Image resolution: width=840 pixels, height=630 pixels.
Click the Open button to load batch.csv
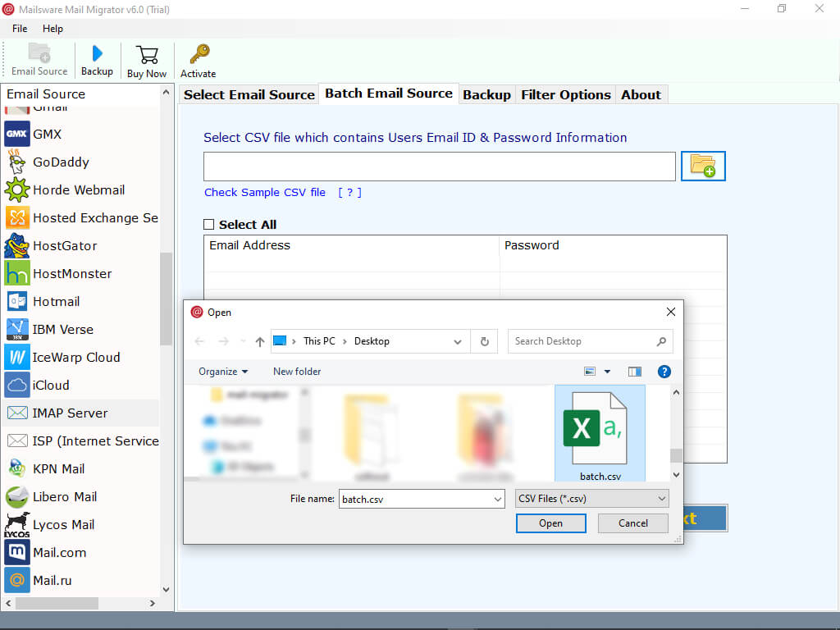[x=550, y=523]
